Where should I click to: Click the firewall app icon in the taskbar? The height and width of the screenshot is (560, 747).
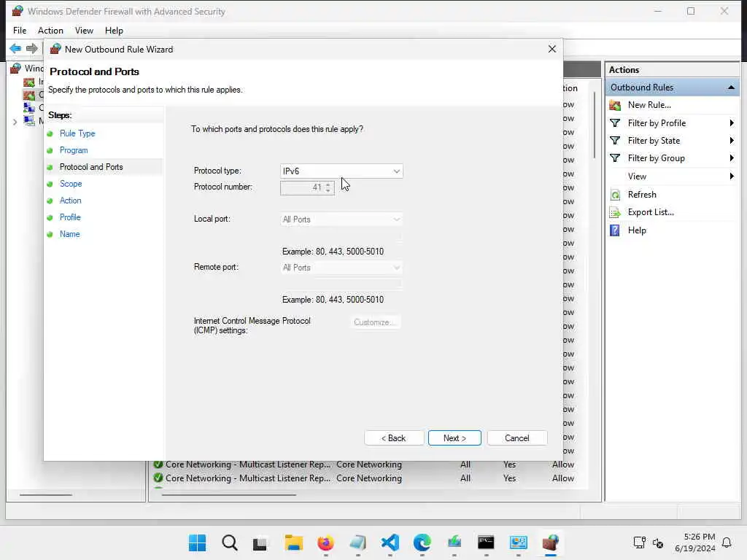click(550, 542)
